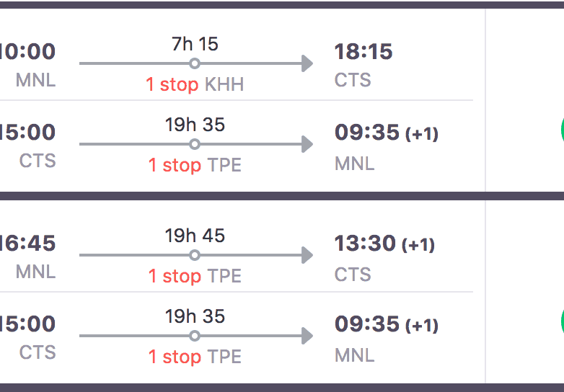
Task: Click the 09:35 (+1) arrival in the second card
Action: click(386, 324)
